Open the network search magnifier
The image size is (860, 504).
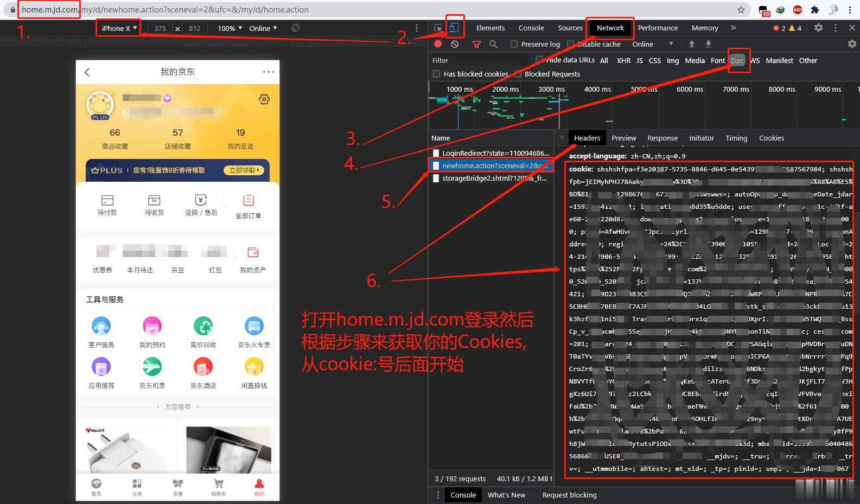pyautogui.click(x=493, y=44)
